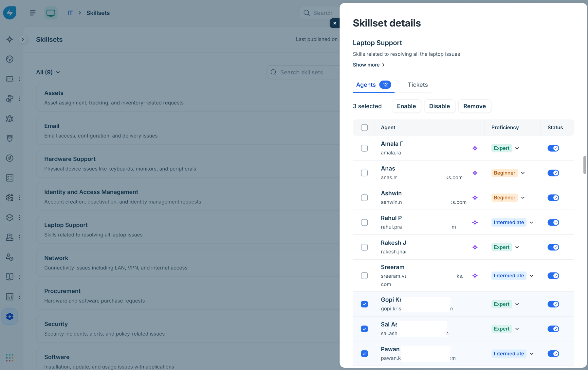Open Rahul's Intermediate proficiency dropdown
The image size is (588, 370).
click(513, 223)
